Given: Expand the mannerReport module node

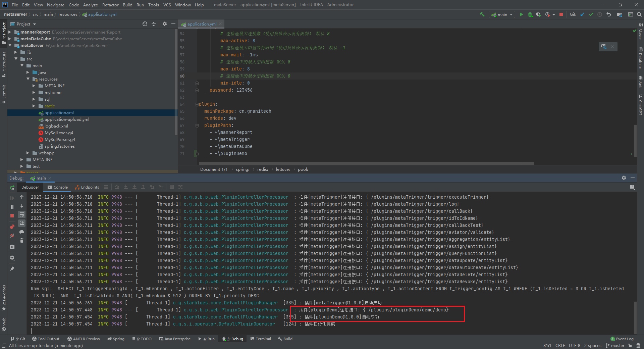Looking at the screenshot, I should coord(10,32).
